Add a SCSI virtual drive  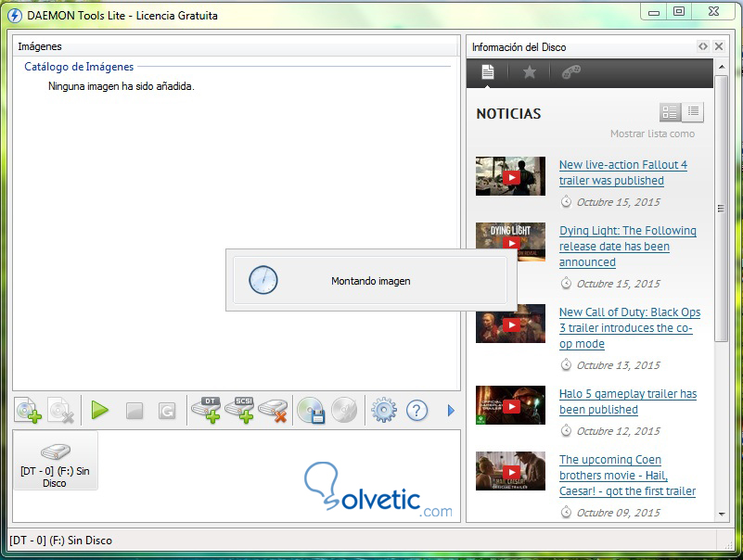click(239, 410)
